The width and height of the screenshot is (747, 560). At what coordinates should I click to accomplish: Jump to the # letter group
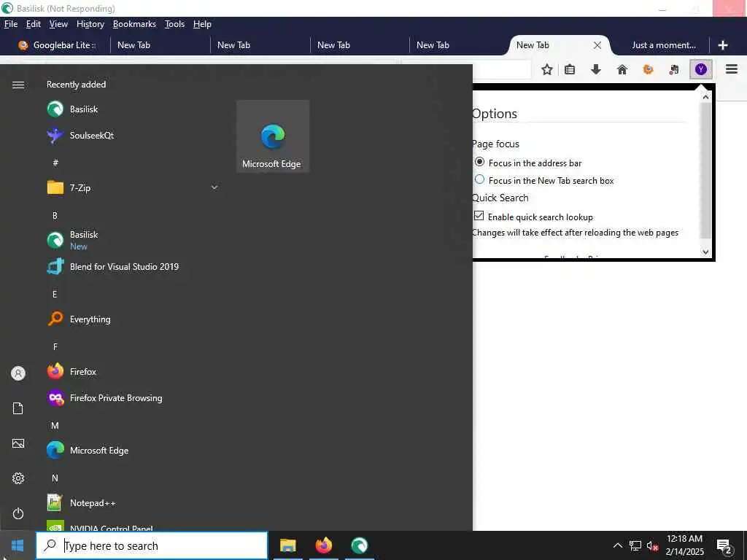55,163
